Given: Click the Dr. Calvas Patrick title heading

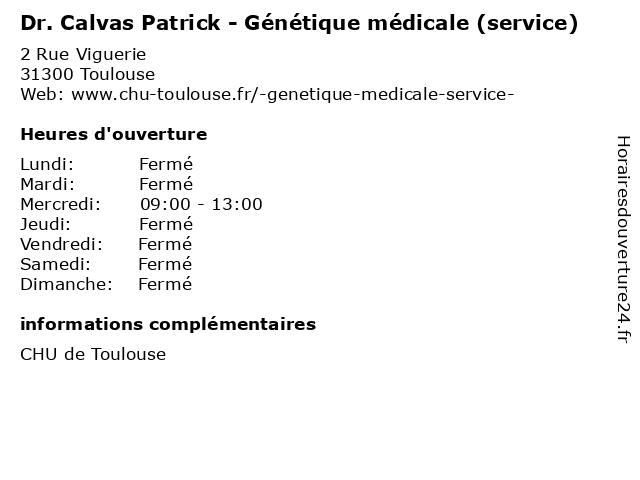Looking at the screenshot, I should pos(298,22).
